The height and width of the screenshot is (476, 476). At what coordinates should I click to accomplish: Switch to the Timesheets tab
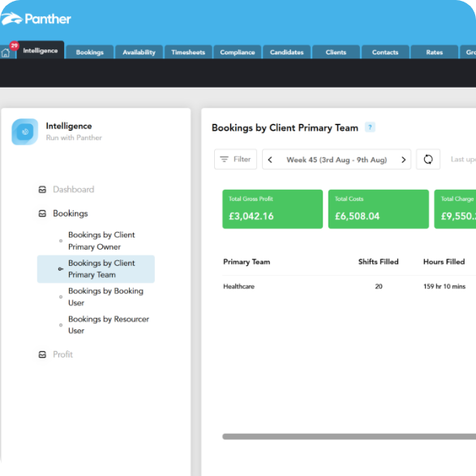coord(188,52)
